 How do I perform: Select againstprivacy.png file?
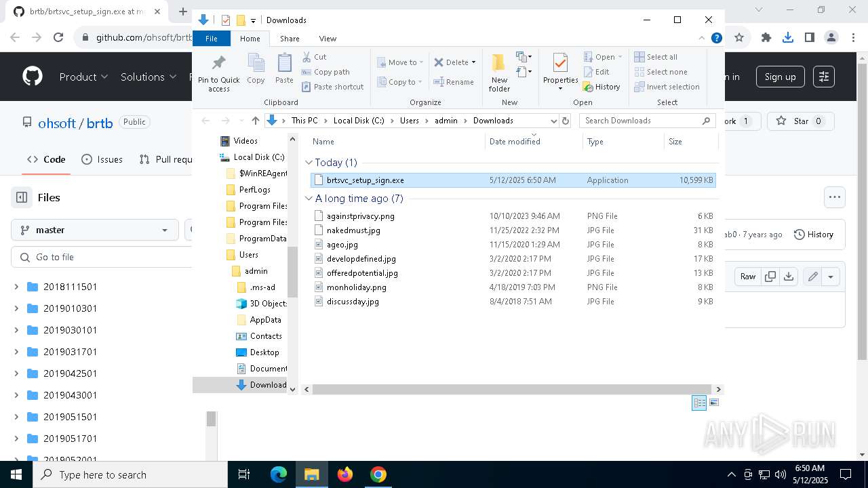[513, 216]
